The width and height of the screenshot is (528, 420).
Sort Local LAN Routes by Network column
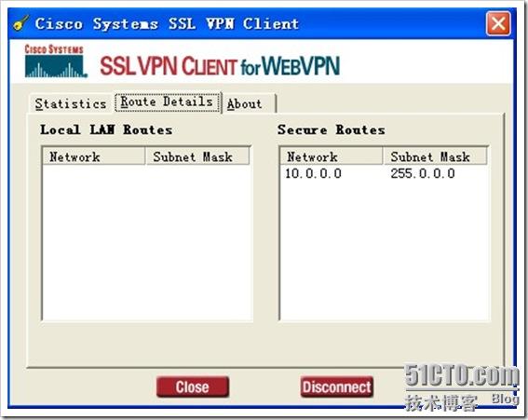[x=94, y=156]
